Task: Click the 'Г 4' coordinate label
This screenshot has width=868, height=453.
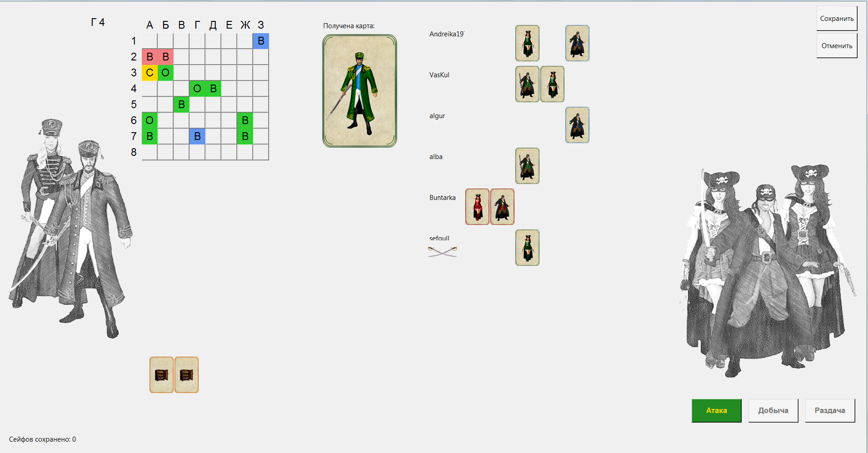Action: [x=98, y=22]
